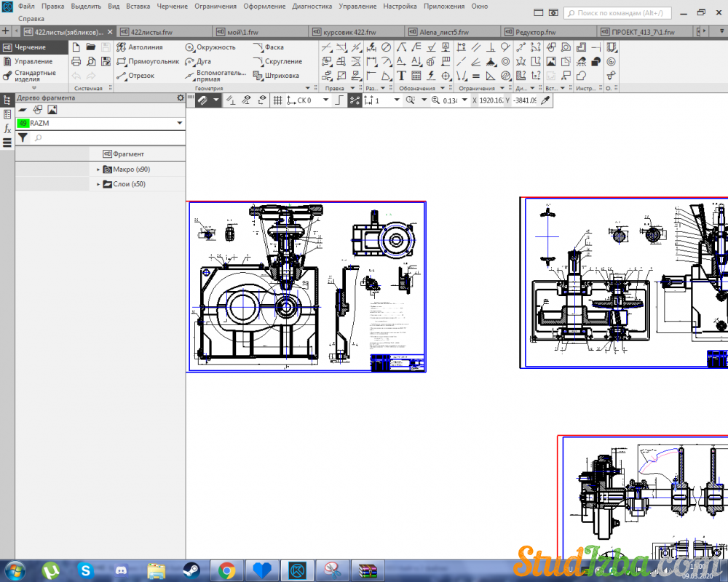Expand the Макро (x90) tree node

98,170
